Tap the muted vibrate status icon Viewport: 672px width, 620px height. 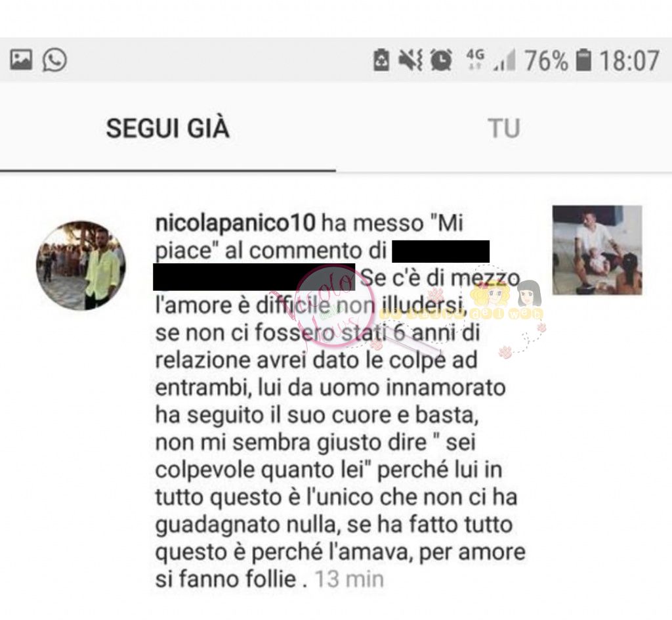411,60
